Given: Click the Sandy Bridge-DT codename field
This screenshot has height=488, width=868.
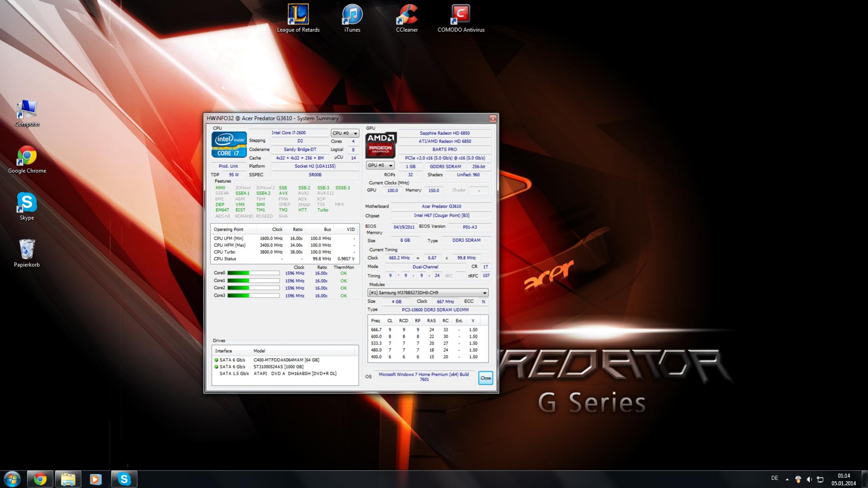Looking at the screenshot, I should point(300,150).
